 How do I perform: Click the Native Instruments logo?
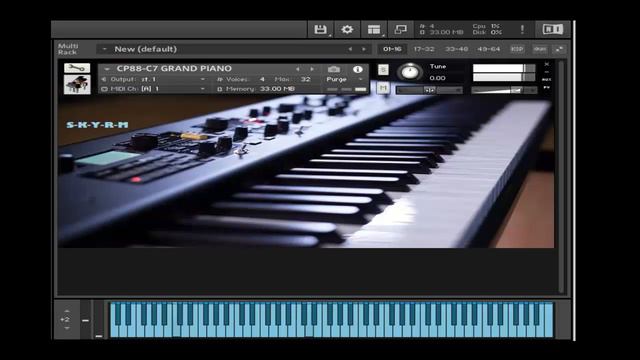point(553,29)
